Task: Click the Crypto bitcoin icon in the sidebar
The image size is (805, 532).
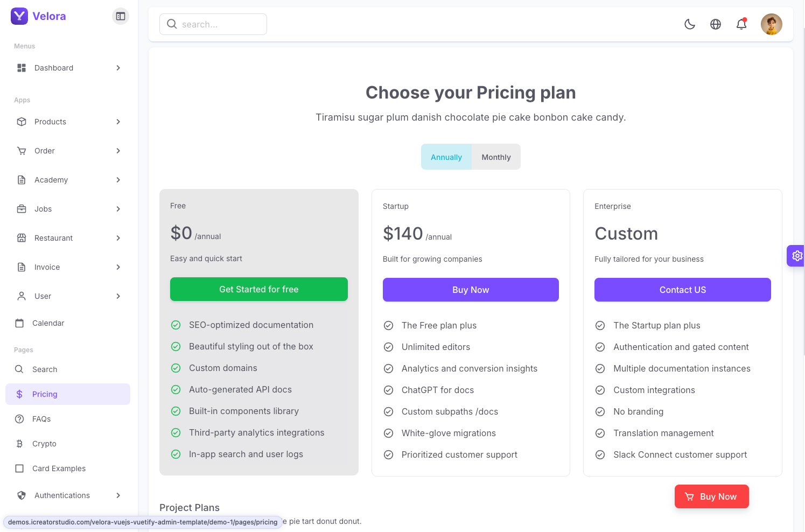Action: coord(19,444)
